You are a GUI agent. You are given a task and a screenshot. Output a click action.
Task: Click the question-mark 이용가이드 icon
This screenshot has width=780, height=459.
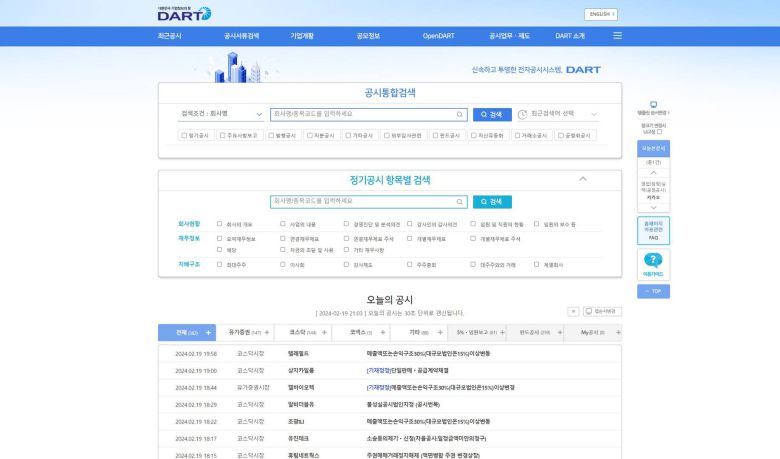653,260
